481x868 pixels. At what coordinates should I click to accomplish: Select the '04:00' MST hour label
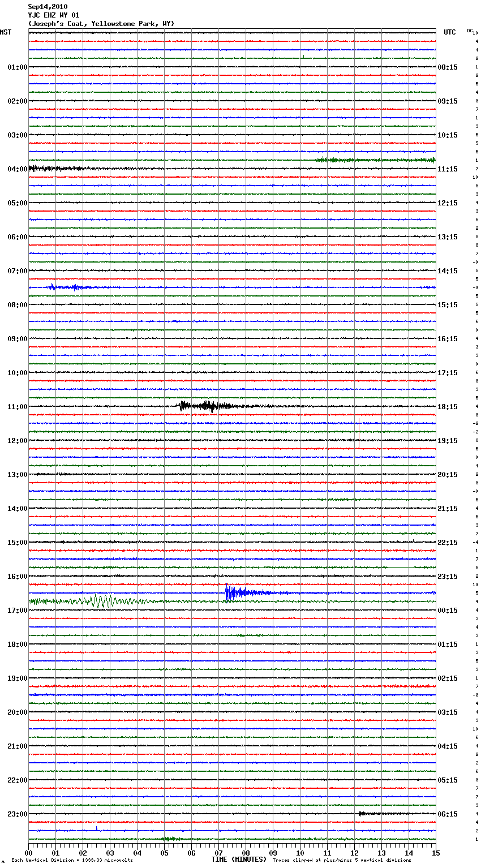point(18,169)
